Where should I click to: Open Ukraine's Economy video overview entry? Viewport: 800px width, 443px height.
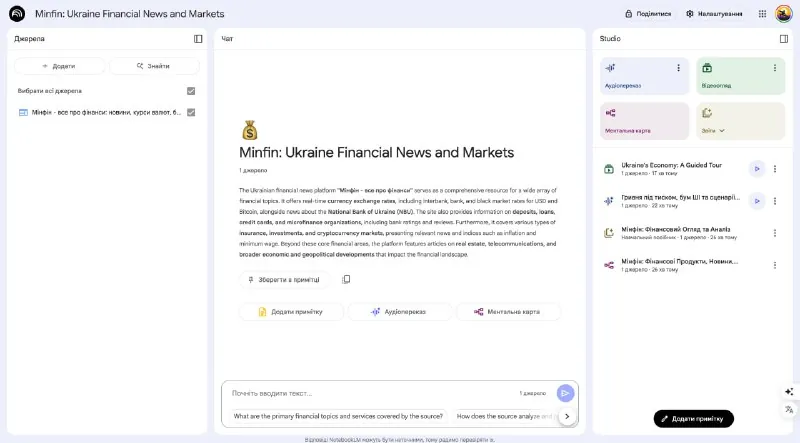click(671, 168)
